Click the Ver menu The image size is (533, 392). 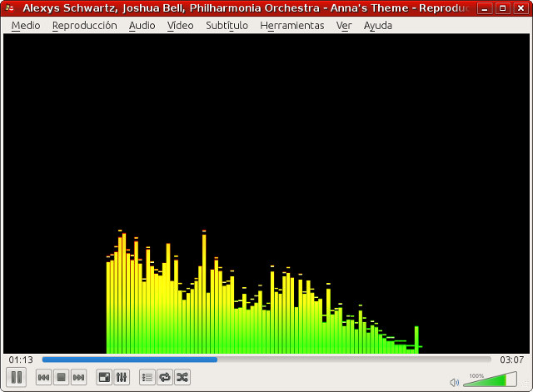tap(344, 25)
